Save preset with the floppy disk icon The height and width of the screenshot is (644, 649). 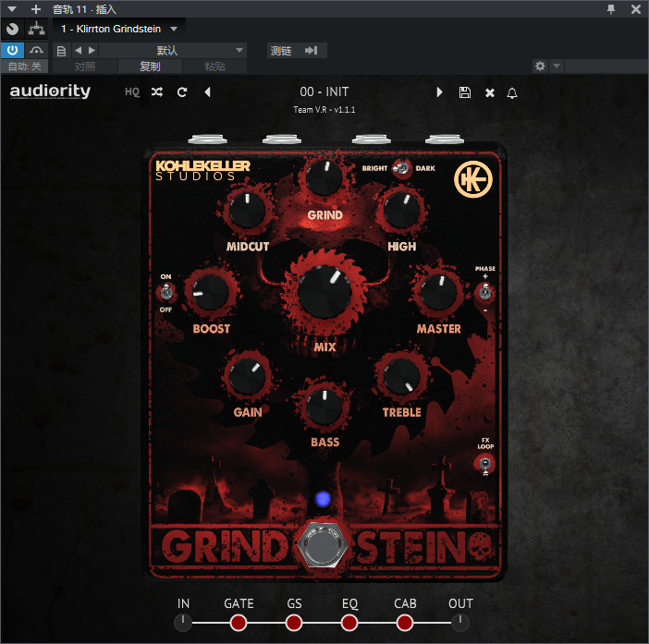point(465,92)
